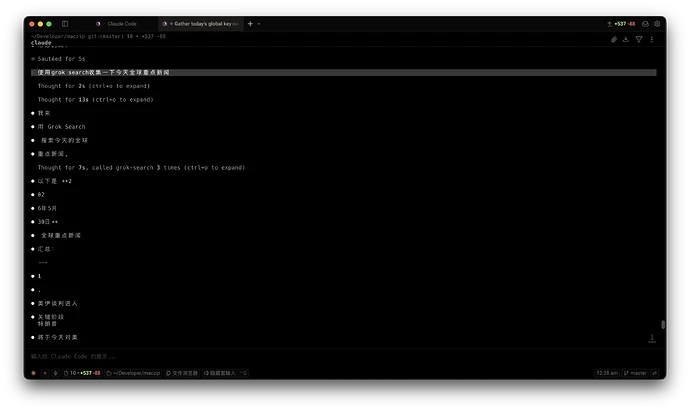Select the highlighted grok search prompt line
The width and height of the screenshot is (690, 411).
pos(344,72)
